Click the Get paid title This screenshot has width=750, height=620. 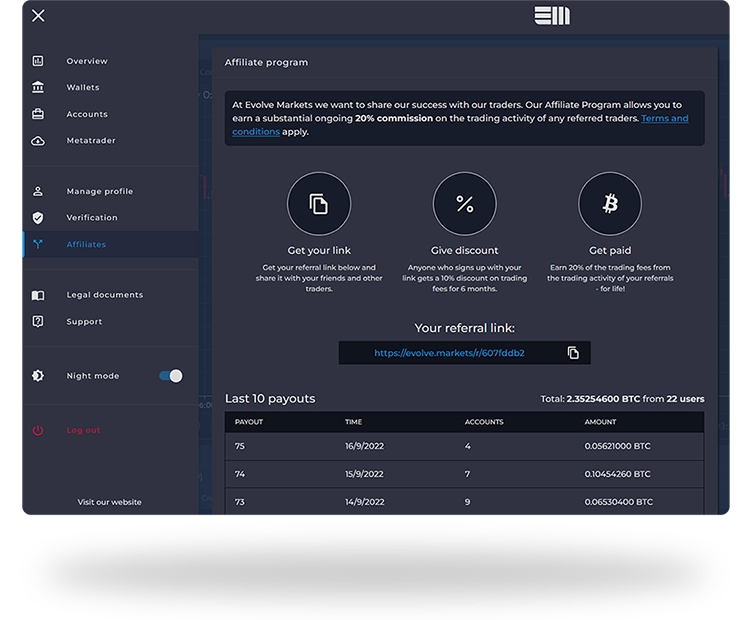[610, 250]
